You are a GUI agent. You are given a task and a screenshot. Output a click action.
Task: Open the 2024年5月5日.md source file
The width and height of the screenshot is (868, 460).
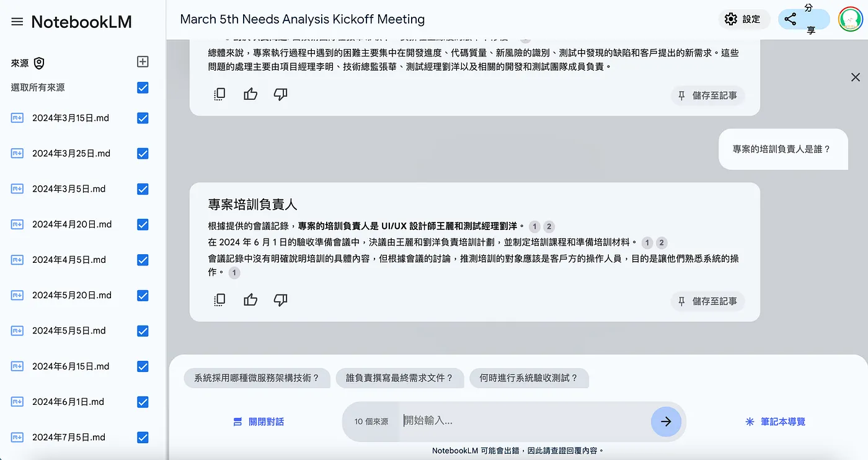(x=69, y=331)
